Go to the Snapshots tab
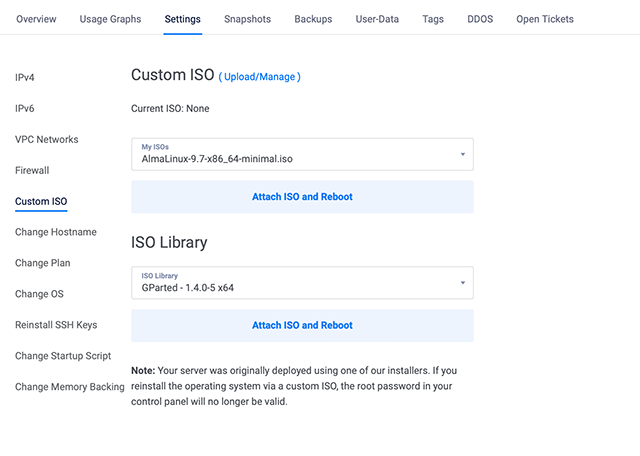Image resolution: width=640 pixels, height=456 pixels. tap(247, 19)
